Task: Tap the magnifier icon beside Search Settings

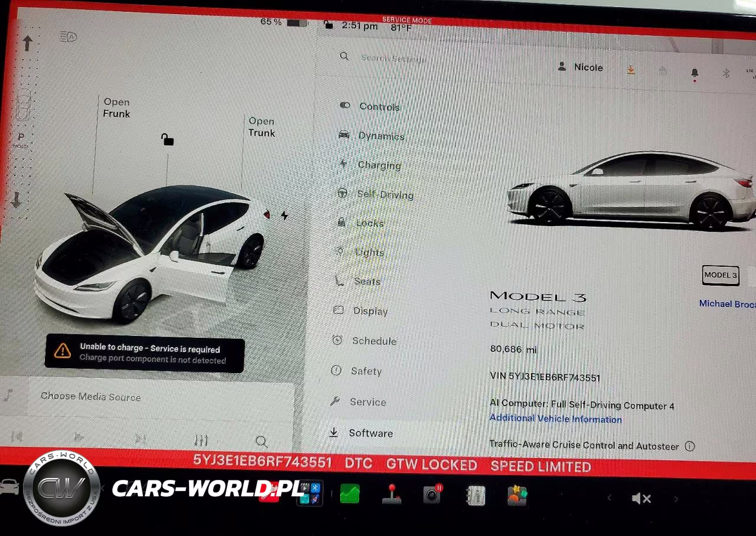Action: (344, 56)
